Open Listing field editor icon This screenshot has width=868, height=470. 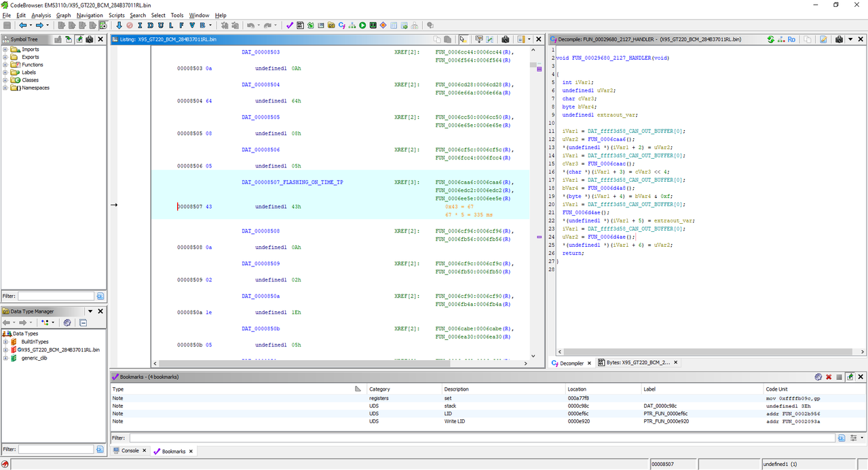tap(478, 39)
